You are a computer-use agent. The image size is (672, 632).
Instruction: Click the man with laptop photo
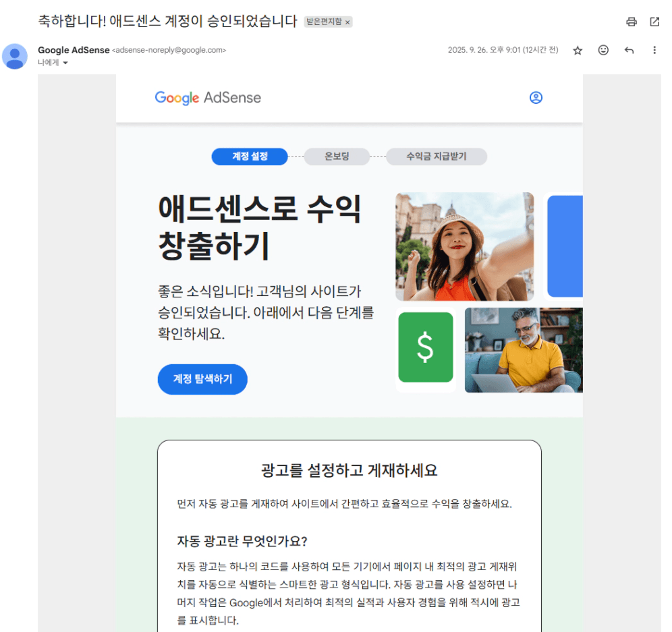pos(524,350)
